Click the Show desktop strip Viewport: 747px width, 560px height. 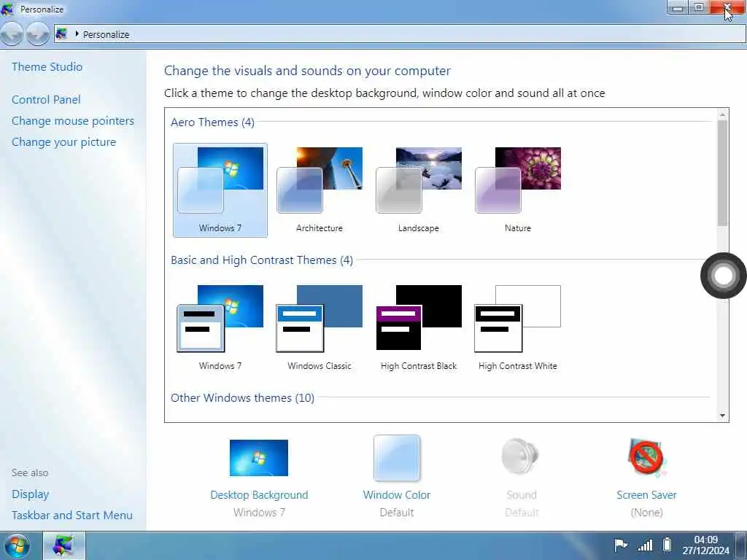741,545
